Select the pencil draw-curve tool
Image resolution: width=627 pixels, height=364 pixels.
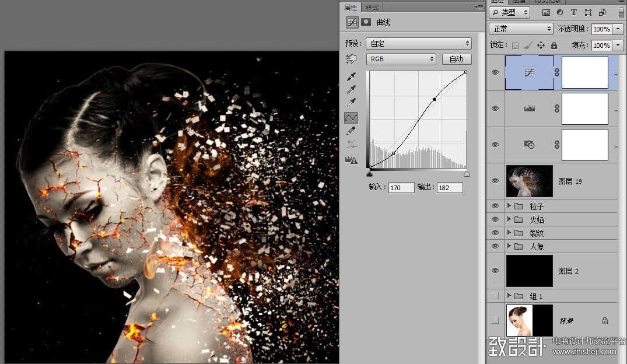click(x=351, y=131)
